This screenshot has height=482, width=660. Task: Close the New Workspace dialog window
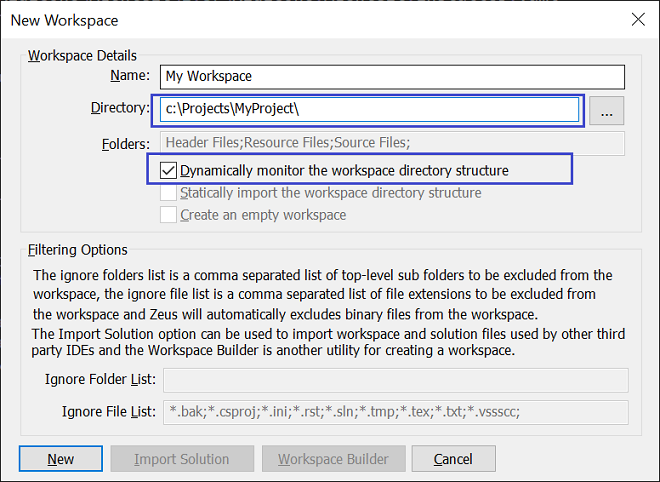(638, 19)
